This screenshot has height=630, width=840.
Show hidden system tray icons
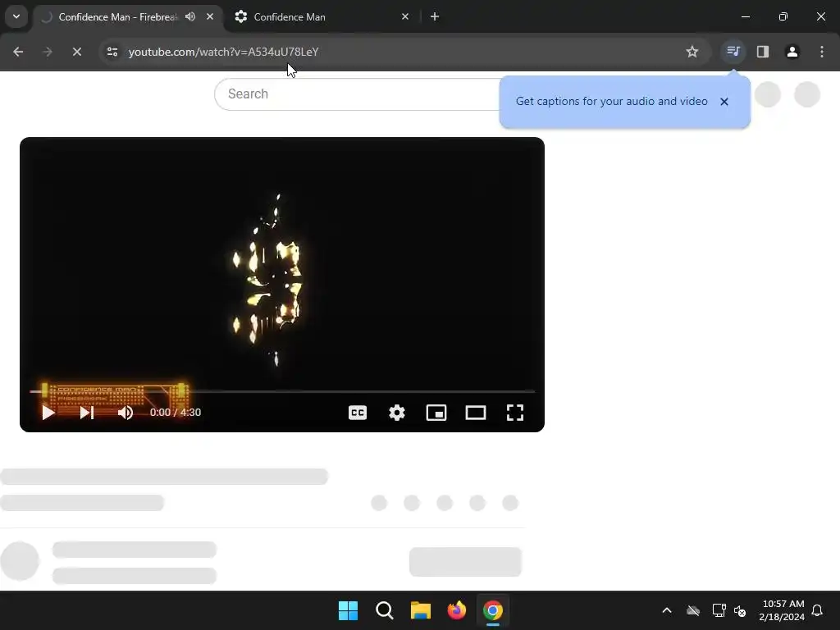tap(667, 610)
